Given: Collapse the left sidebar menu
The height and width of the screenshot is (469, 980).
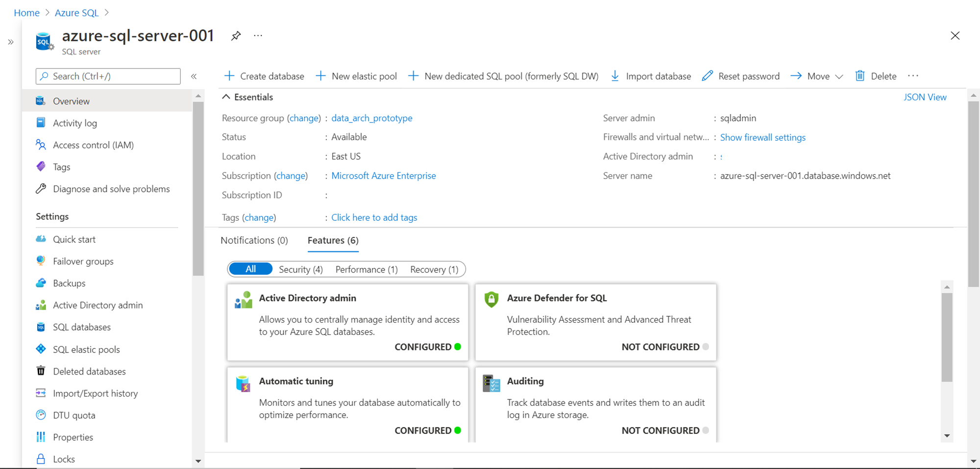Looking at the screenshot, I should 194,76.
